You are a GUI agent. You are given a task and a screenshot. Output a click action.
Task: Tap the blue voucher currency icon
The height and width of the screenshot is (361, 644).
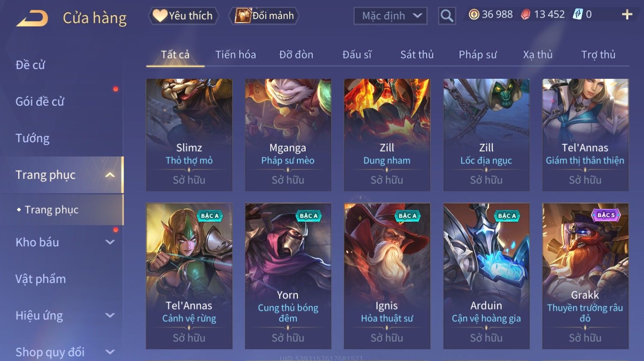coord(578,15)
